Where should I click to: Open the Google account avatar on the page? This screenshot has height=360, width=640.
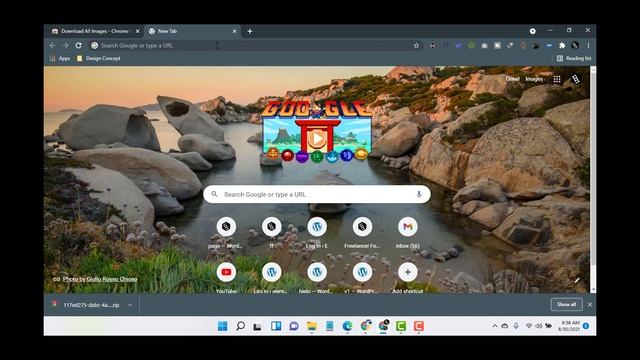[x=576, y=79]
